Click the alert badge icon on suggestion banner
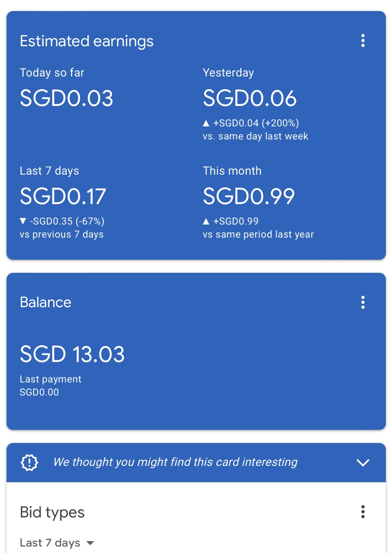Screen dimensions: 392x553 point(29,462)
